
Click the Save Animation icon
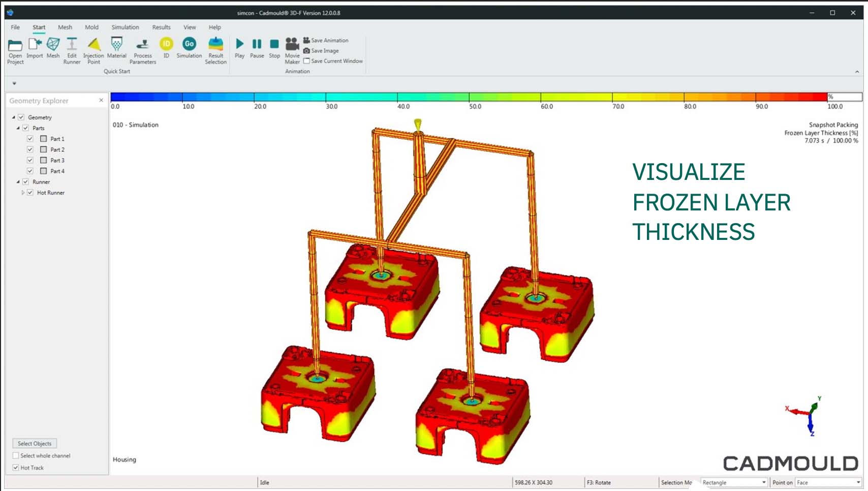coord(306,40)
